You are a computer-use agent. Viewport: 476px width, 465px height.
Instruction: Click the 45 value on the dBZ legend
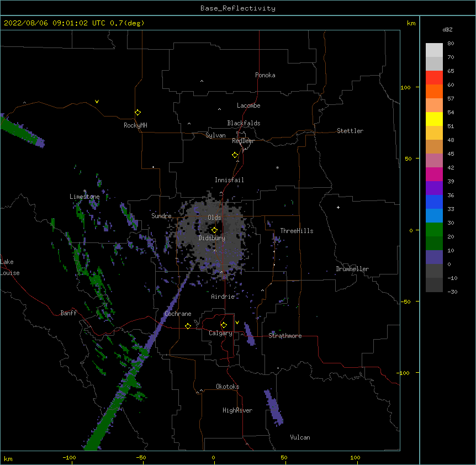coord(451,154)
